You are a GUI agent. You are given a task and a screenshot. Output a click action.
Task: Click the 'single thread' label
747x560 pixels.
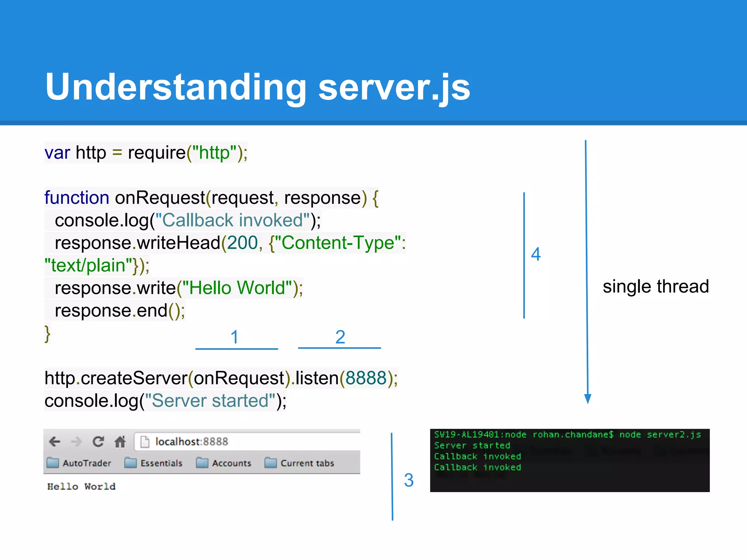pos(655,286)
